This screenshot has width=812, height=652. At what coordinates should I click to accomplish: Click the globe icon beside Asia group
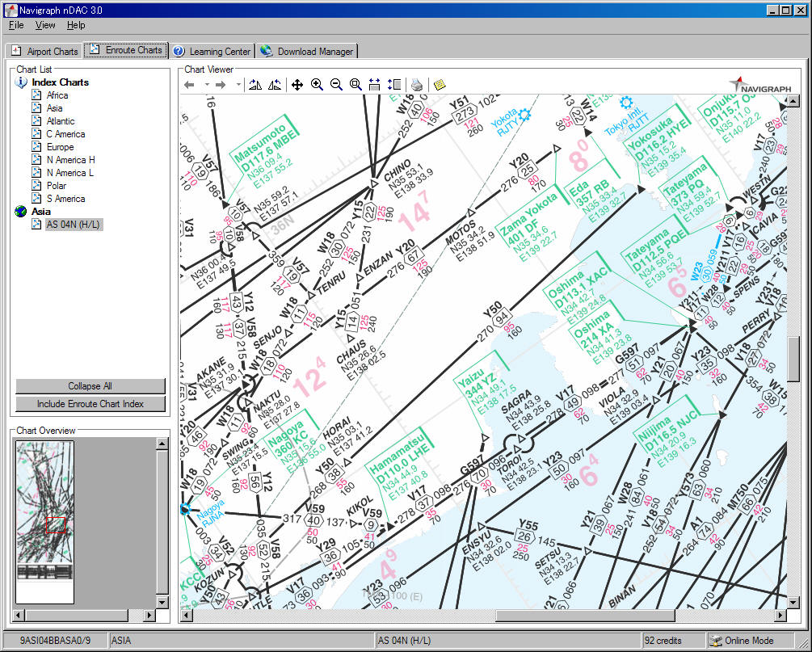coord(21,212)
